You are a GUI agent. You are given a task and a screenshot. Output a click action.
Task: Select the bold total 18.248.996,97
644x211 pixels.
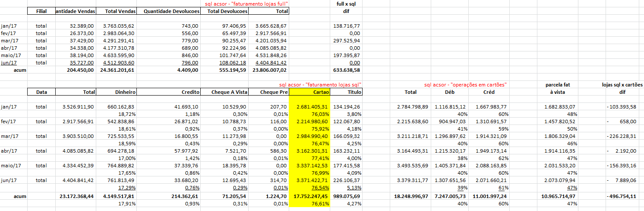click(x=410, y=196)
